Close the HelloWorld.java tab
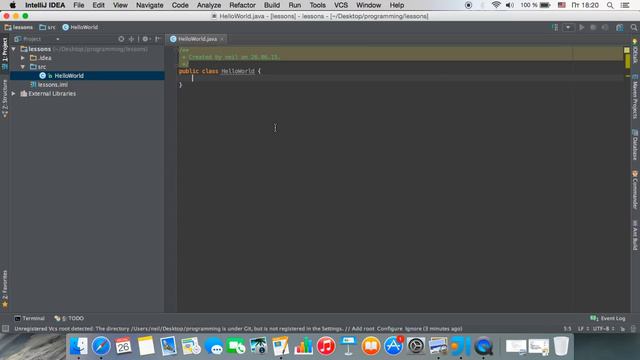 [222, 39]
